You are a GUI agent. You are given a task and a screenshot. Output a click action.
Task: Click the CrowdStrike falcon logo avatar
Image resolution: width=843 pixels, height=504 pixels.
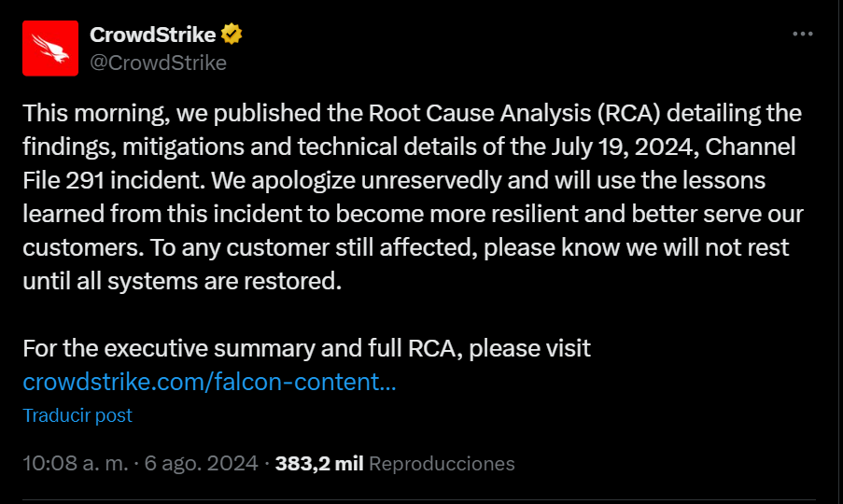[50, 49]
